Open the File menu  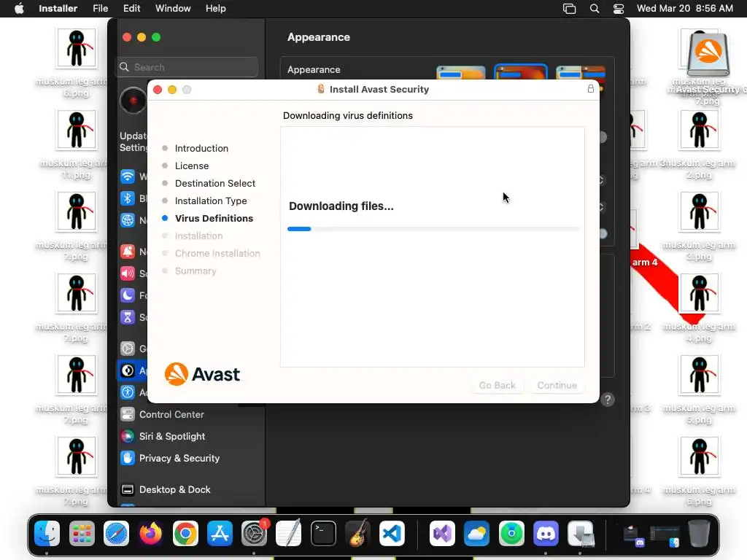(100, 9)
